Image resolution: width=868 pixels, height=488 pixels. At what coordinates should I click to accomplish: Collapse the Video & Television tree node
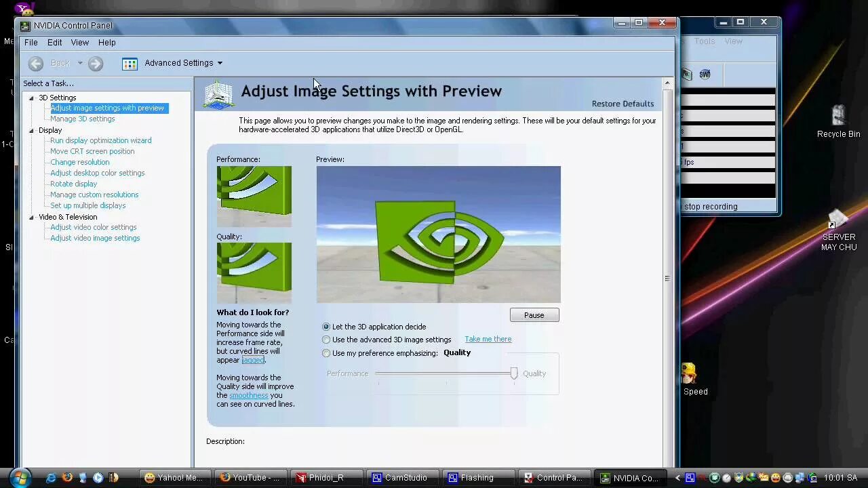tap(31, 217)
